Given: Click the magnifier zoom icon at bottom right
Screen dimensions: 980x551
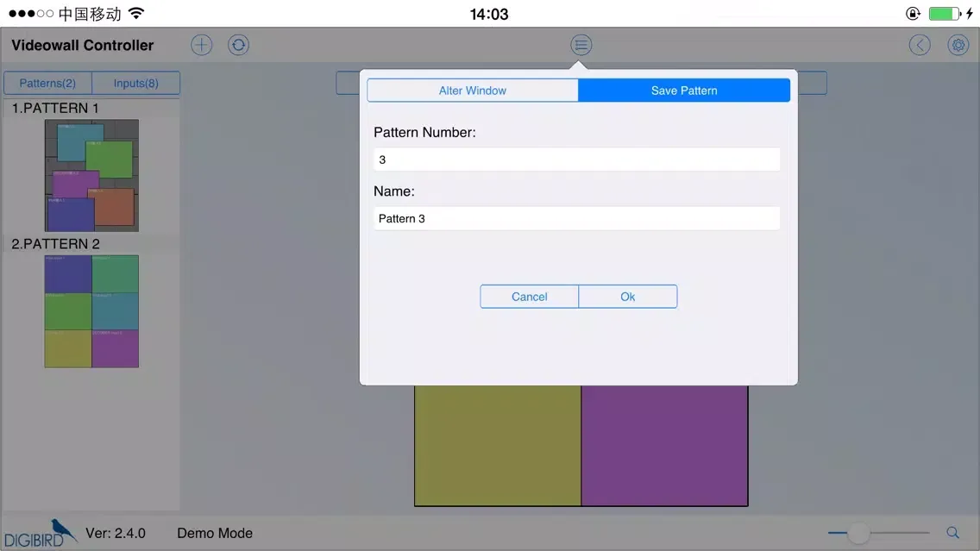Looking at the screenshot, I should [953, 532].
